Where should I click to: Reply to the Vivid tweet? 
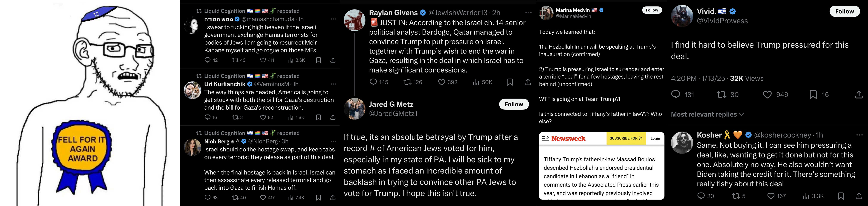click(676, 94)
